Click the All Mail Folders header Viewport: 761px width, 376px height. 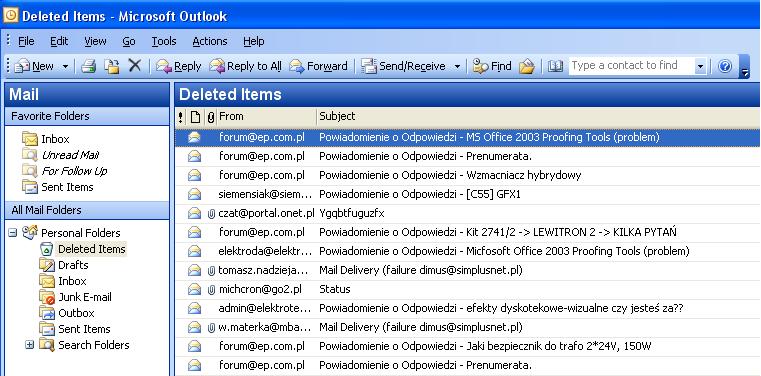87,211
